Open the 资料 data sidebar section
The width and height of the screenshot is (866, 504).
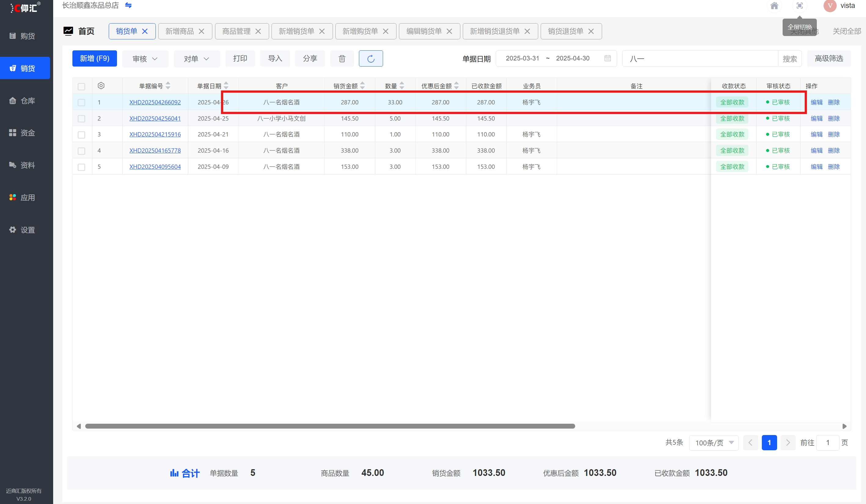tap(25, 165)
